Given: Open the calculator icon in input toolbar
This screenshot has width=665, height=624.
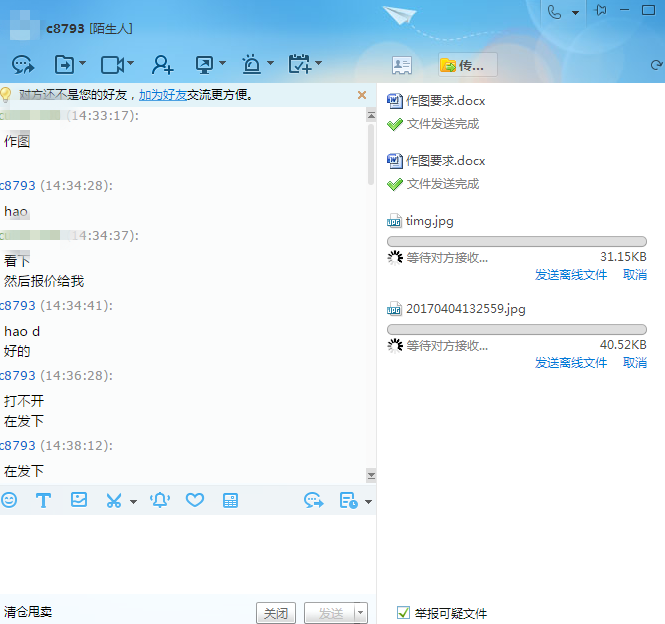Looking at the screenshot, I should point(230,500).
